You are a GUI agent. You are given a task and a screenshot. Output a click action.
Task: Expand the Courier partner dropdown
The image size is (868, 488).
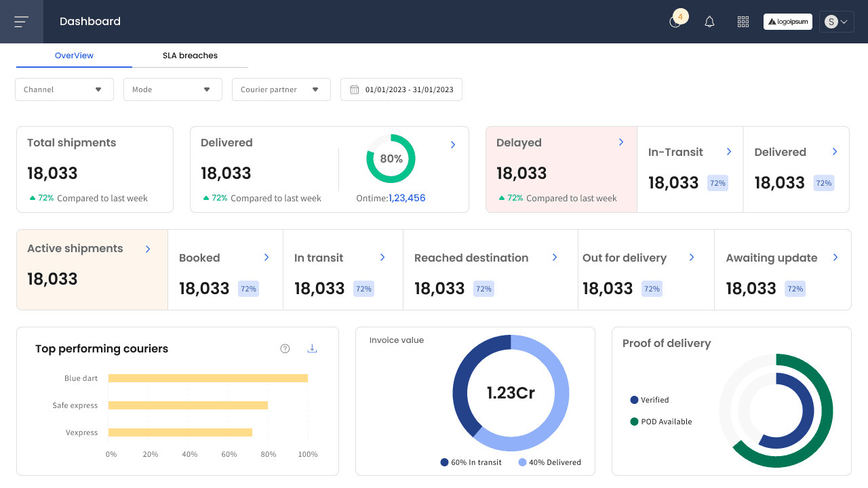(281, 89)
